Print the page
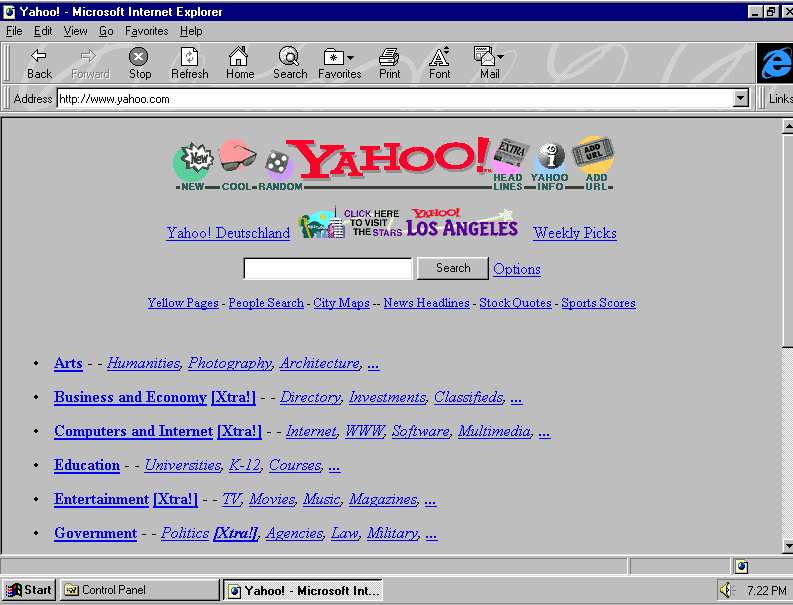The image size is (793, 605). (x=389, y=63)
